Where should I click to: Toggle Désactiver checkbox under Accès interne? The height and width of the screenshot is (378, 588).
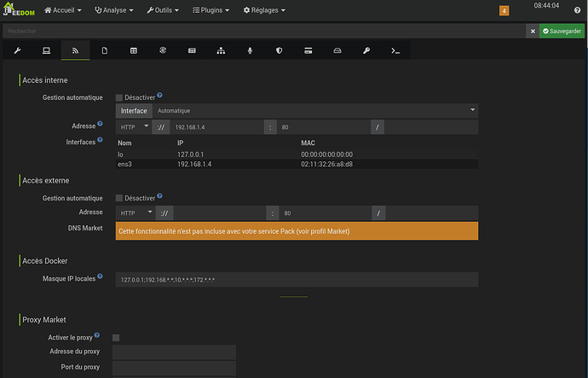(x=119, y=97)
